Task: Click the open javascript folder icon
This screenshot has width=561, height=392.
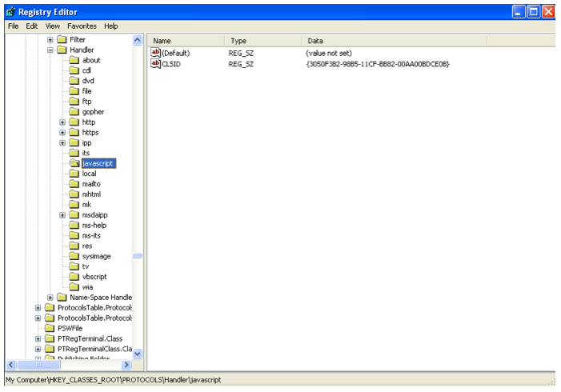Action: 74,163
